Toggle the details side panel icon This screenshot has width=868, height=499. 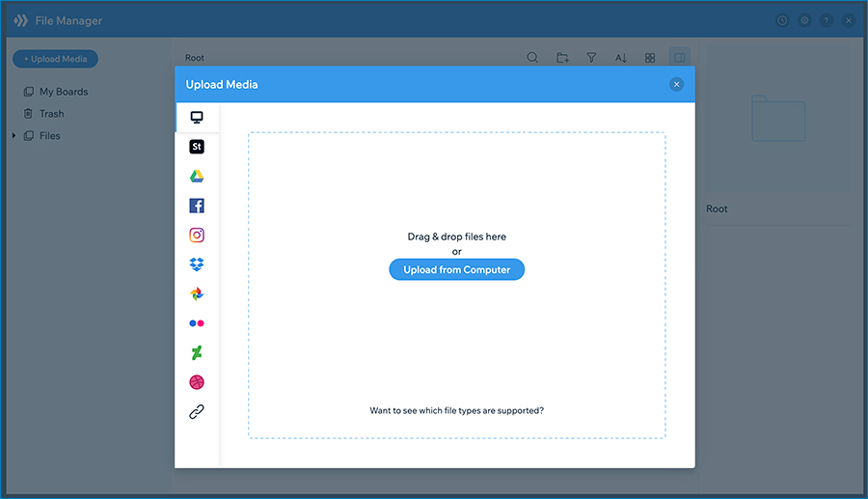pyautogui.click(x=680, y=57)
